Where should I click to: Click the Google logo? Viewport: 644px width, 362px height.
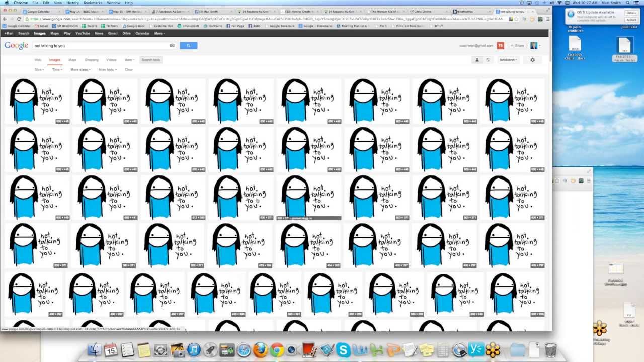pyautogui.click(x=16, y=46)
